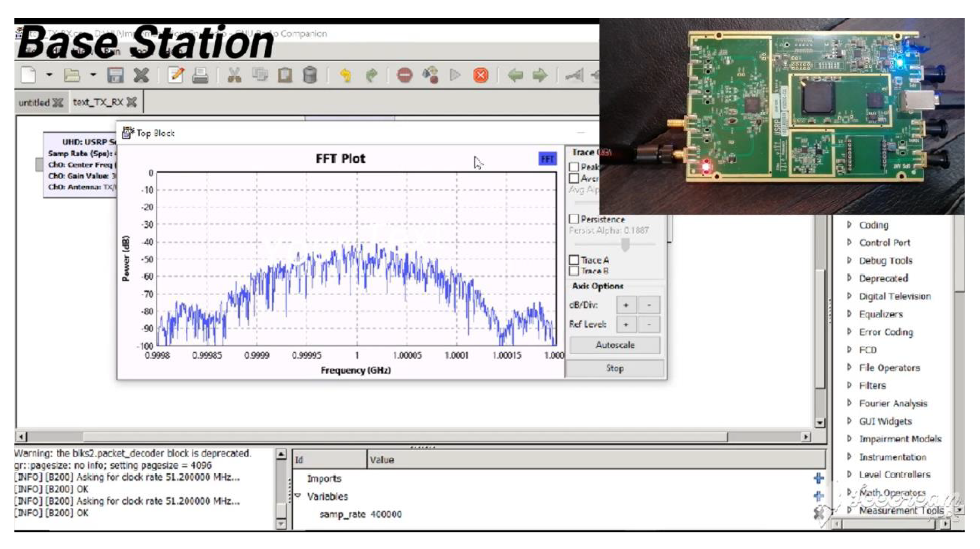
Task: Select the text_TX_RX tab
Action: 98,102
